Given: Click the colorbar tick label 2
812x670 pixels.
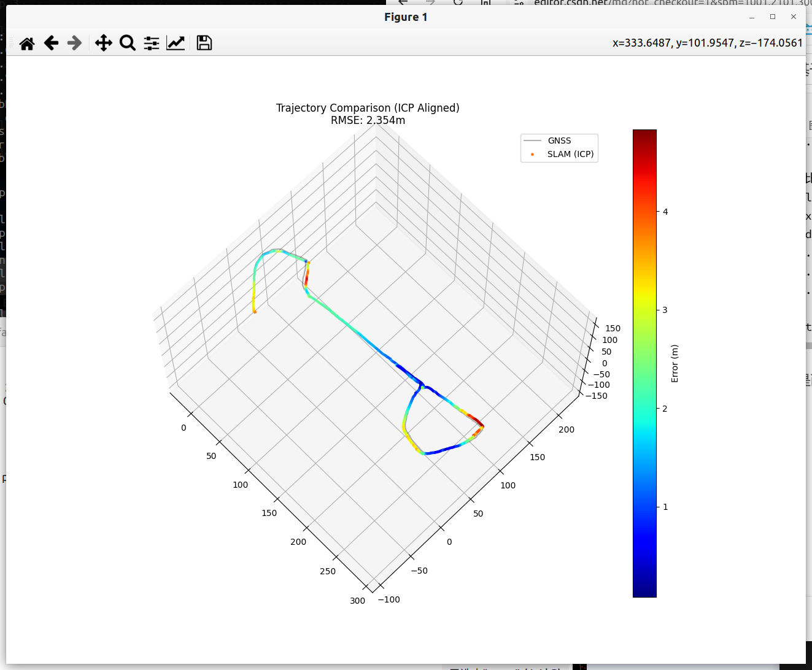Looking at the screenshot, I should point(665,409).
